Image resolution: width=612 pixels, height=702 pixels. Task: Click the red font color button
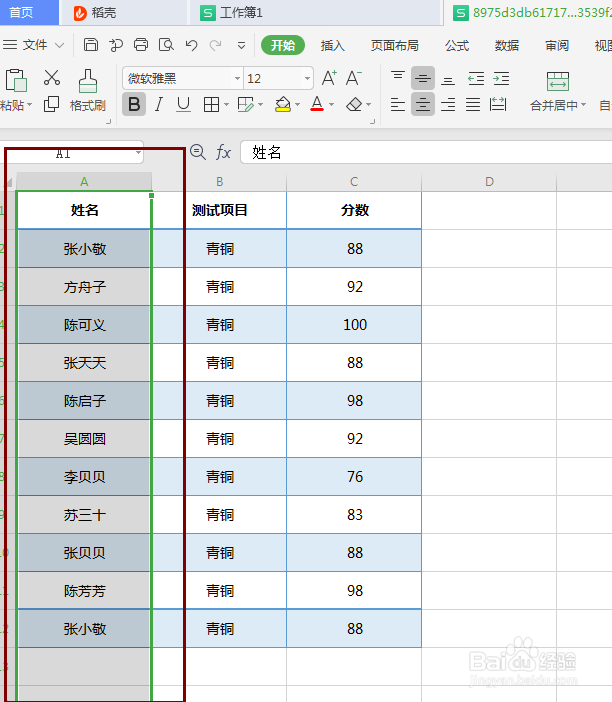(x=317, y=104)
